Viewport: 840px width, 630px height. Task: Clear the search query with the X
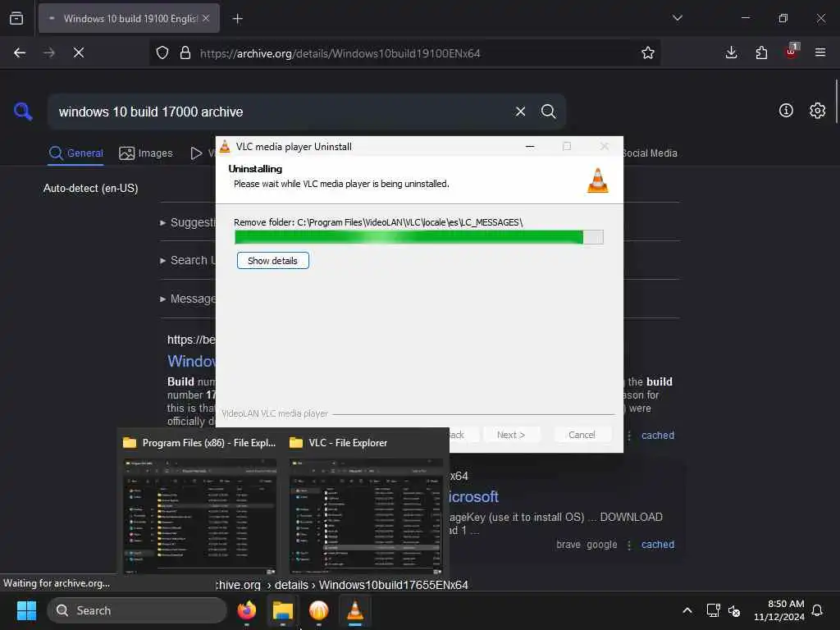(x=520, y=112)
